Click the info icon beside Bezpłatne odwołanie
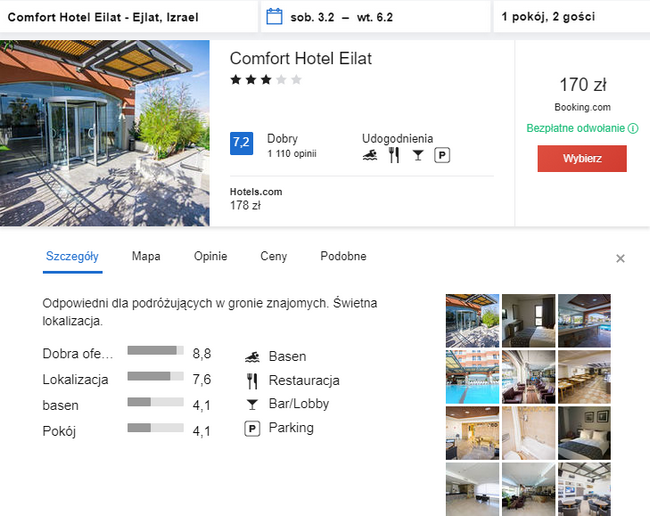The height and width of the screenshot is (516, 650). (x=633, y=128)
